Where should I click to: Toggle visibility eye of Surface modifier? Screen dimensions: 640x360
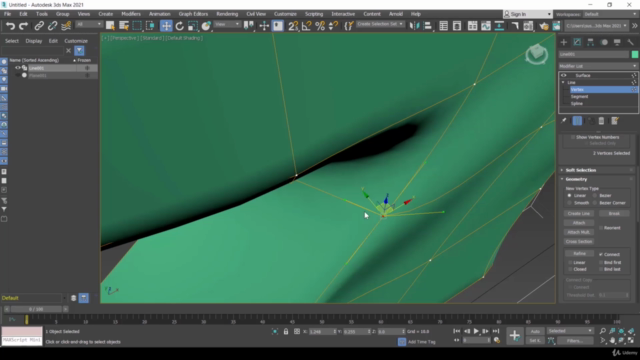click(564, 76)
